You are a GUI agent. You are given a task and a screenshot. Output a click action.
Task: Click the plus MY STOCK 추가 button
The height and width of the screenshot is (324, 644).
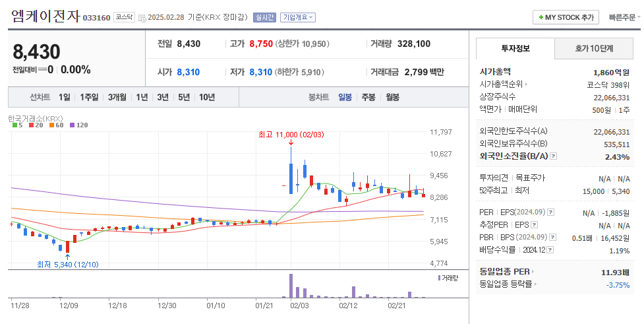point(566,17)
